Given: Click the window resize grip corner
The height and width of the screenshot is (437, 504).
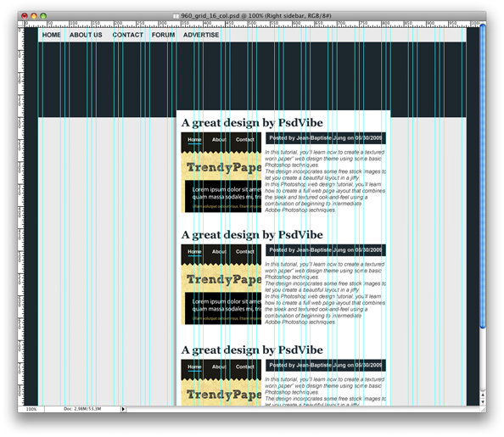Looking at the screenshot, I should coord(483,409).
